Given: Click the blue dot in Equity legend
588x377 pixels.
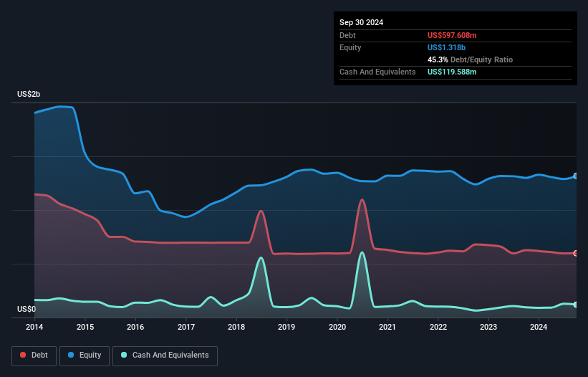Looking at the screenshot, I should point(71,355).
